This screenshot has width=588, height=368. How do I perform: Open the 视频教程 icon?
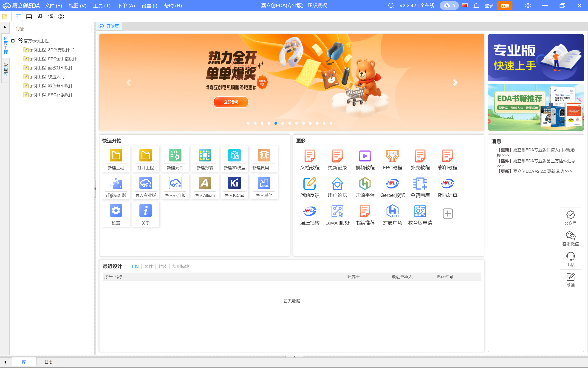click(365, 156)
